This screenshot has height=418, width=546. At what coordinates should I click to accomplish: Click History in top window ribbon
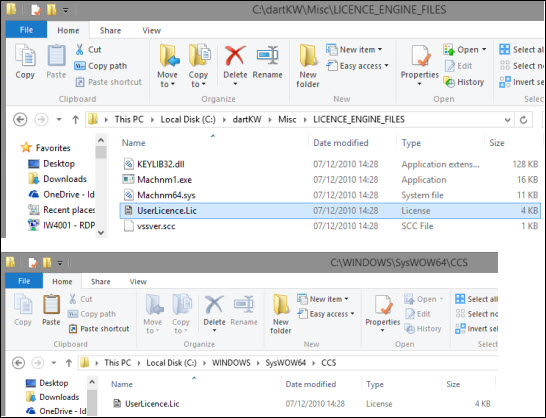[464, 82]
